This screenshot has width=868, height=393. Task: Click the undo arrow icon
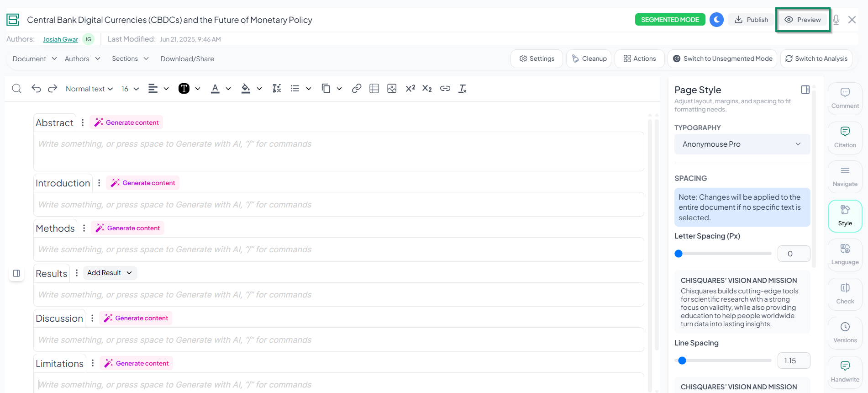point(36,89)
